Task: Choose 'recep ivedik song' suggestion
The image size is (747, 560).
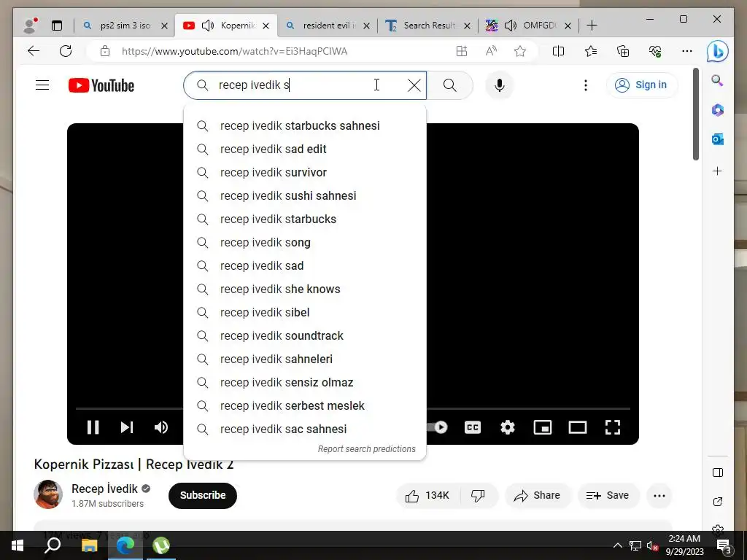Action: pyautogui.click(x=305, y=242)
